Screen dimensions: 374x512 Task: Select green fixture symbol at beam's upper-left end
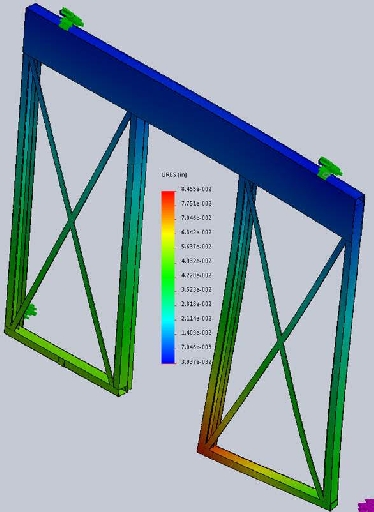pos(70,19)
